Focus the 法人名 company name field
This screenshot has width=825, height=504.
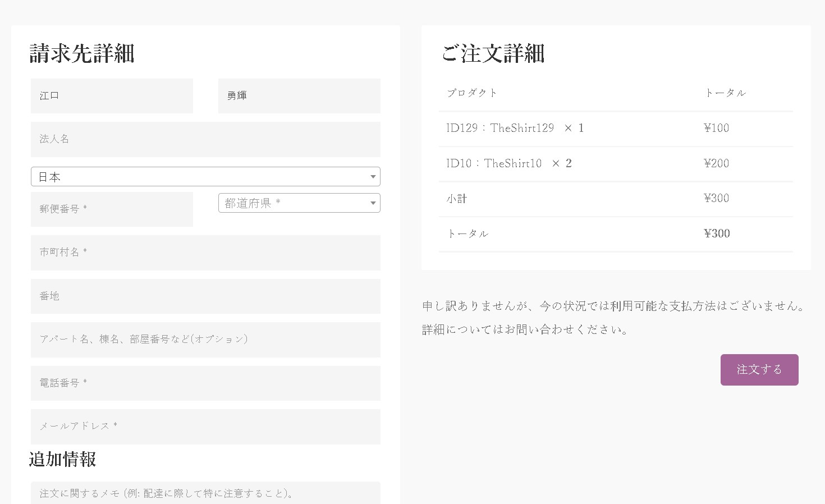pos(205,139)
